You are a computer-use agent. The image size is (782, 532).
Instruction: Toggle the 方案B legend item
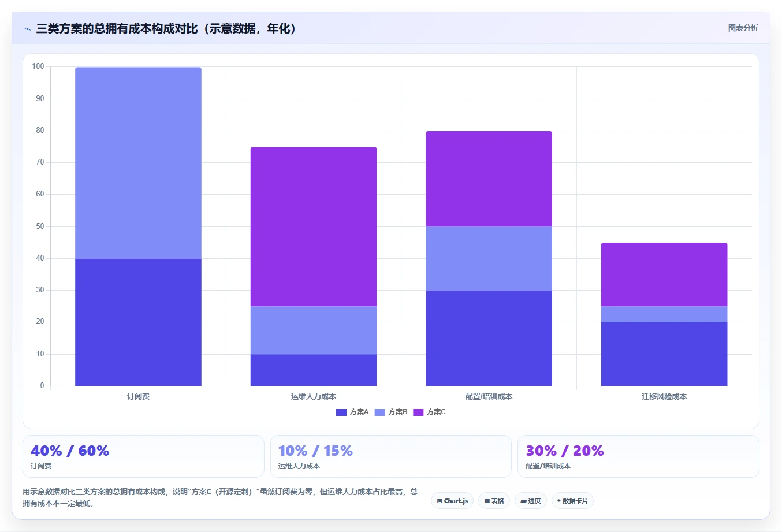point(391,412)
